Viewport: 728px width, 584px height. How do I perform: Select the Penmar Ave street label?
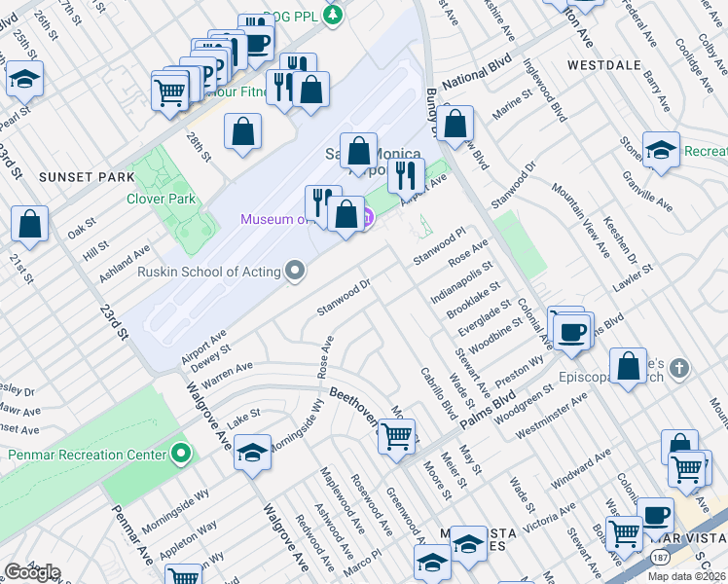pyautogui.click(x=132, y=535)
